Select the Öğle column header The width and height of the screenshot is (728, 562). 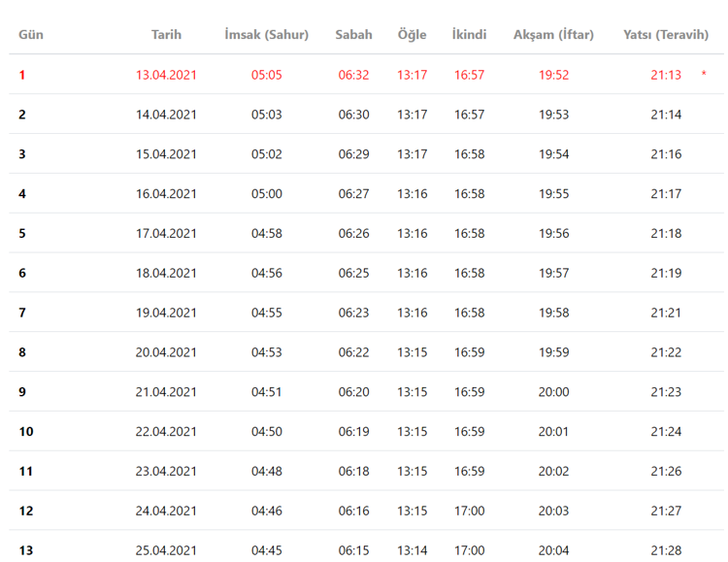coord(412,35)
